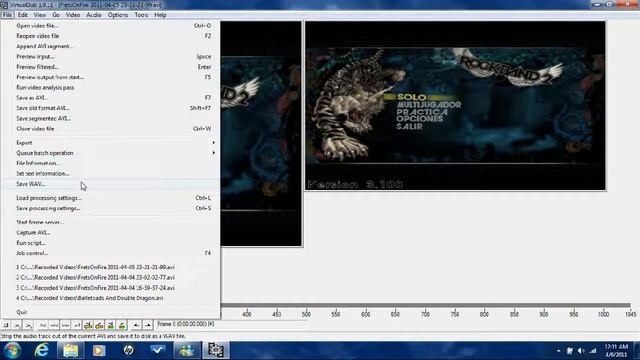640x360 pixels.
Task: Click the scene forward scan icon
Action: (x=122, y=325)
